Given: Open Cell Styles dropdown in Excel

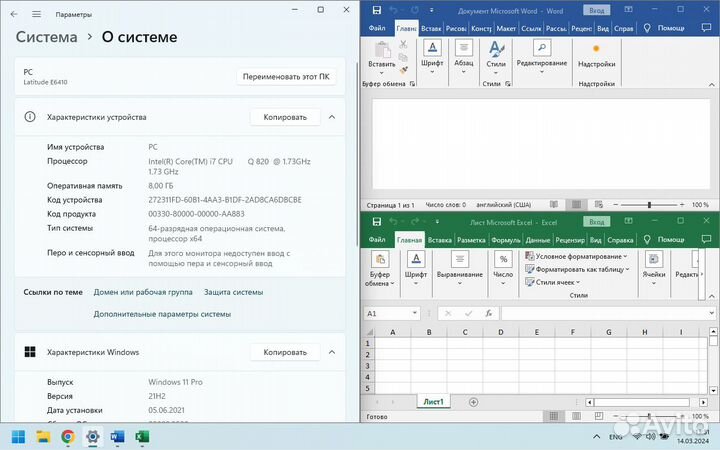Looking at the screenshot, I should (x=553, y=282).
